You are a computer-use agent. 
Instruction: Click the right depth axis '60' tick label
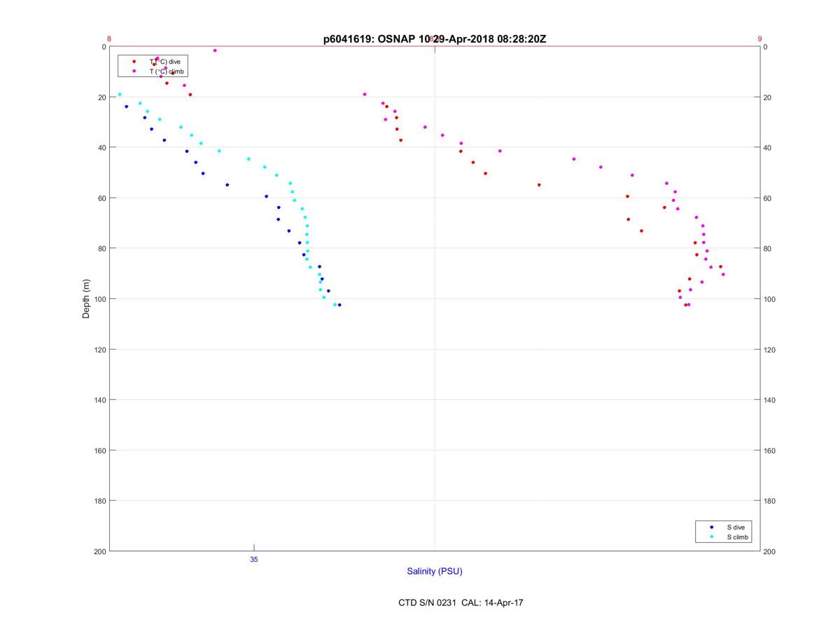pos(768,199)
